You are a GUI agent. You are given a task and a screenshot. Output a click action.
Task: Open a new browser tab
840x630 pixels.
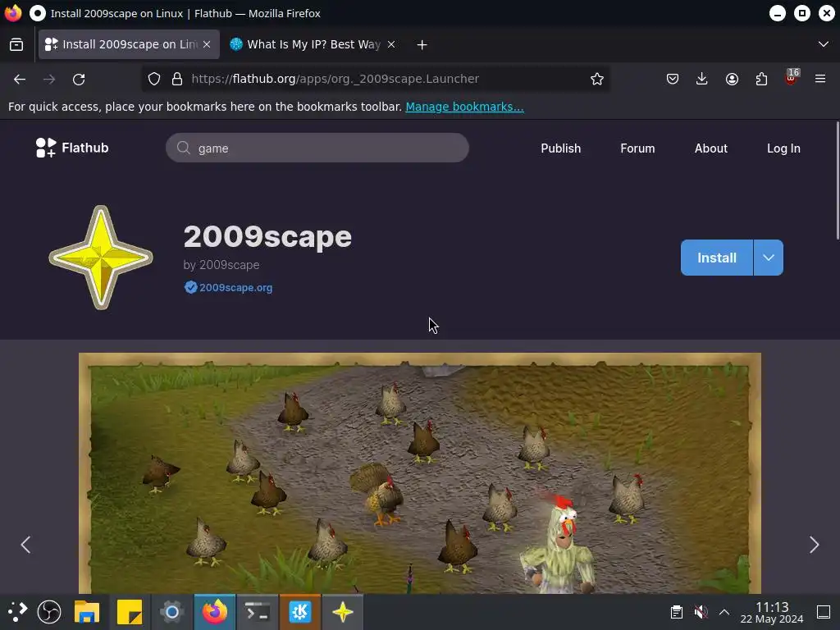[x=422, y=45]
